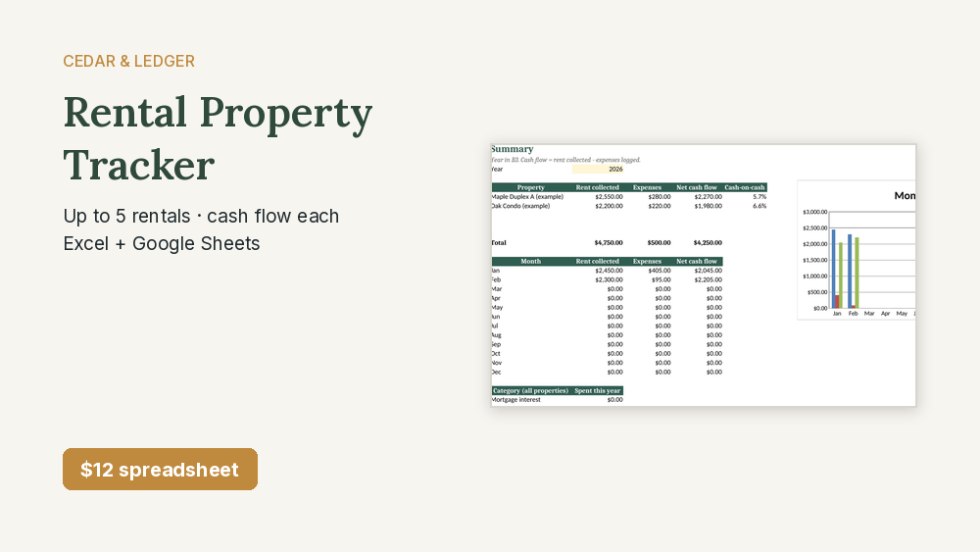Click the $220.00 expenses cell
This screenshot has width=980, height=552.
pyautogui.click(x=660, y=206)
